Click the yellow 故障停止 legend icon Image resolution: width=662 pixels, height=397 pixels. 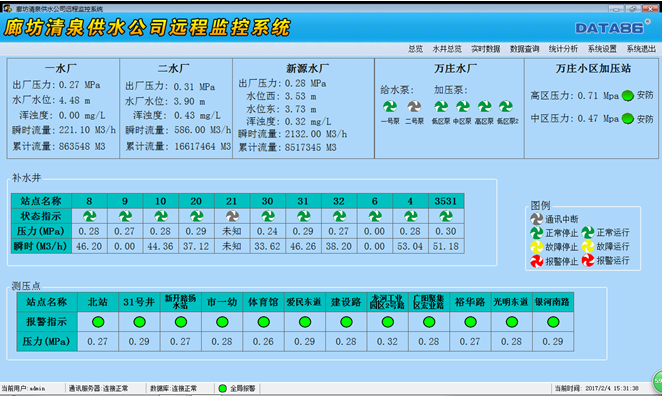[x=536, y=247]
